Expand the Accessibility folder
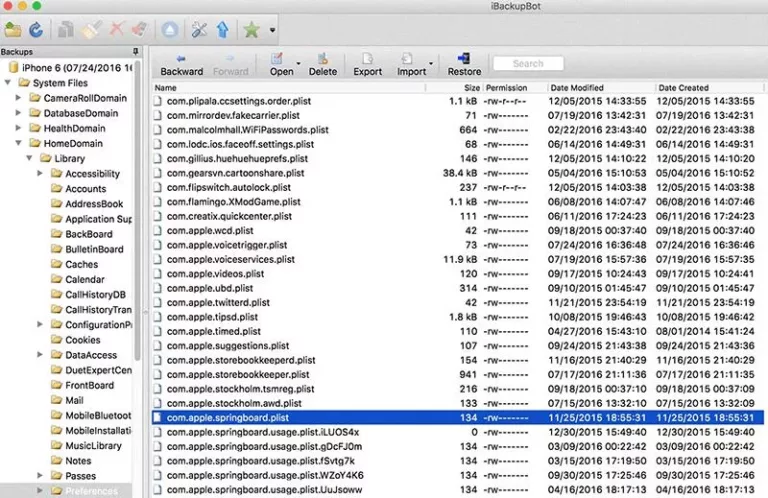Viewport: 768px width, 498px height. [x=40, y=173]
